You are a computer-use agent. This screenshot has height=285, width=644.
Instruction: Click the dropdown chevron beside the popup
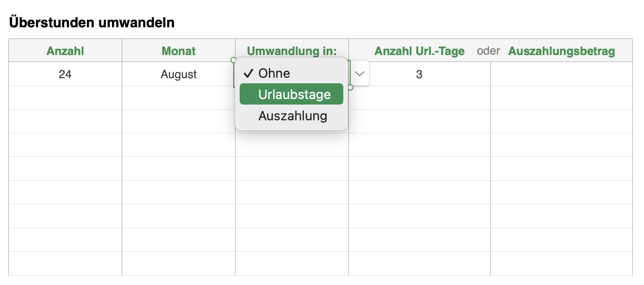coord(359,74)
